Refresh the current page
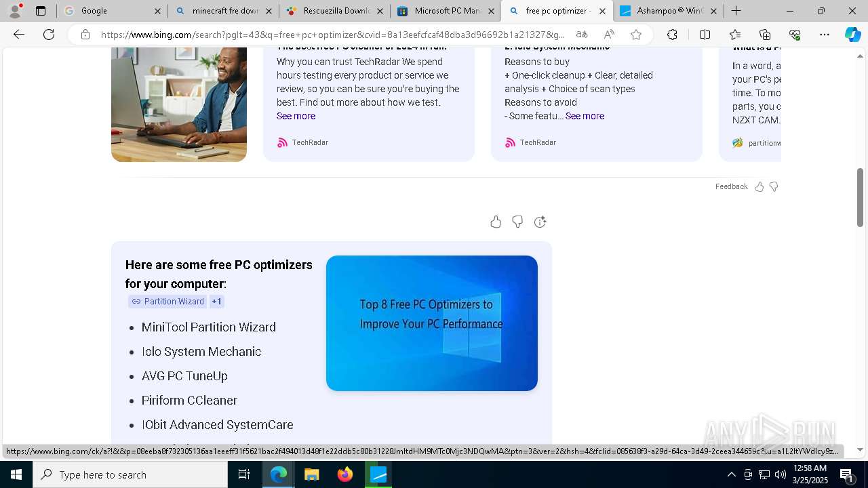 click(x=49, y=35)
